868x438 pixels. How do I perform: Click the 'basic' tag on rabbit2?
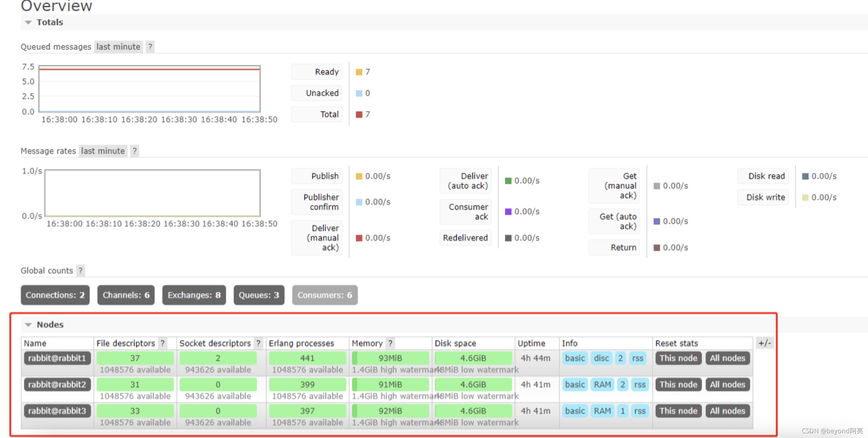575,385
